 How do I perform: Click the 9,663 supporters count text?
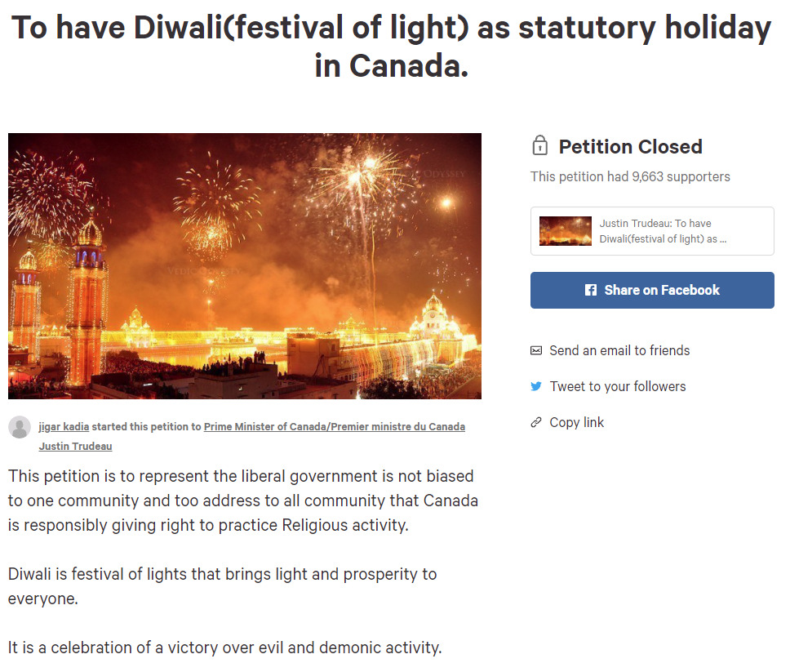[x=630, y=176]
